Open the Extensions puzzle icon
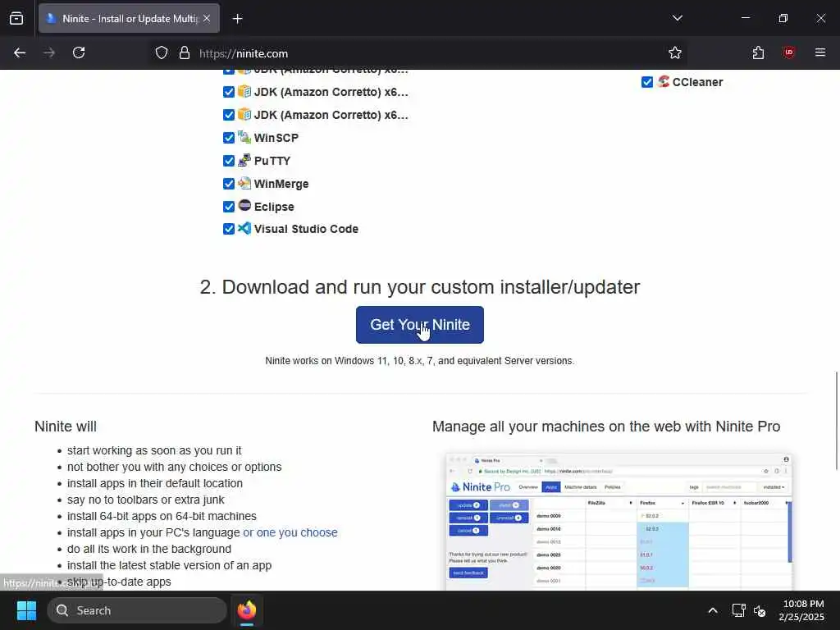The image size is (840, 630). (758, 53)
